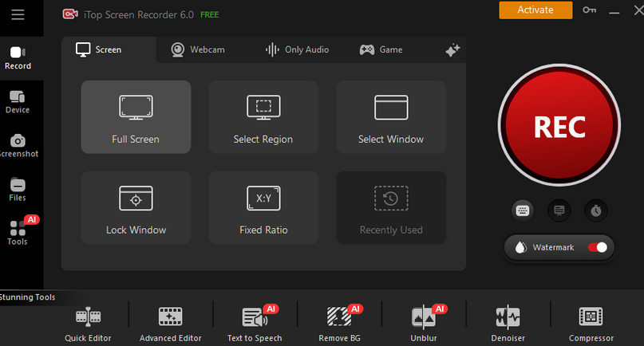Open the Device sidebar section
The image size is (644, 346).
pos(18,102)
